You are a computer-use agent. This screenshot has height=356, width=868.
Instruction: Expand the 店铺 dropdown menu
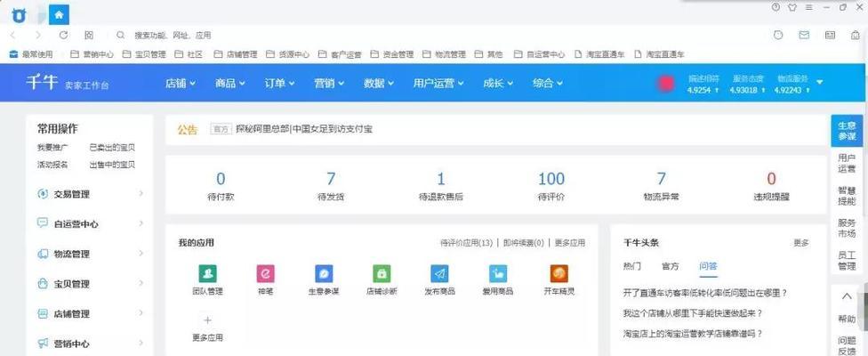pos(181,83)
